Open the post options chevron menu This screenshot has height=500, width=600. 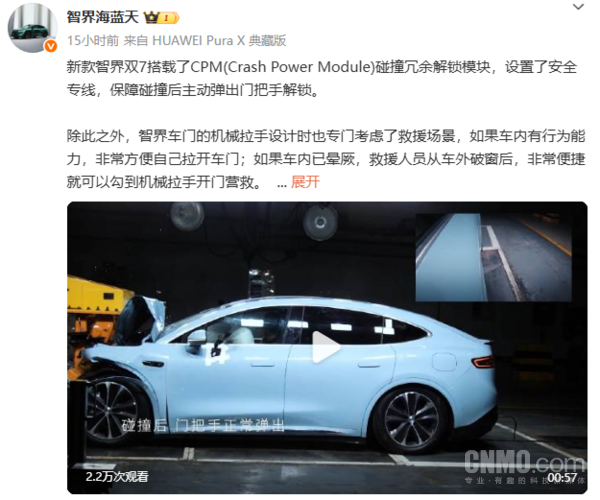pos(578,7)
